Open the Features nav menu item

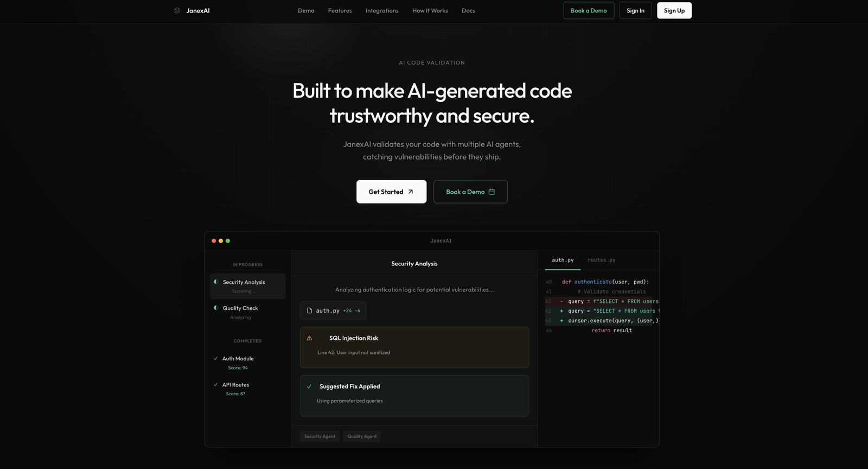click(x=340, y=11)
